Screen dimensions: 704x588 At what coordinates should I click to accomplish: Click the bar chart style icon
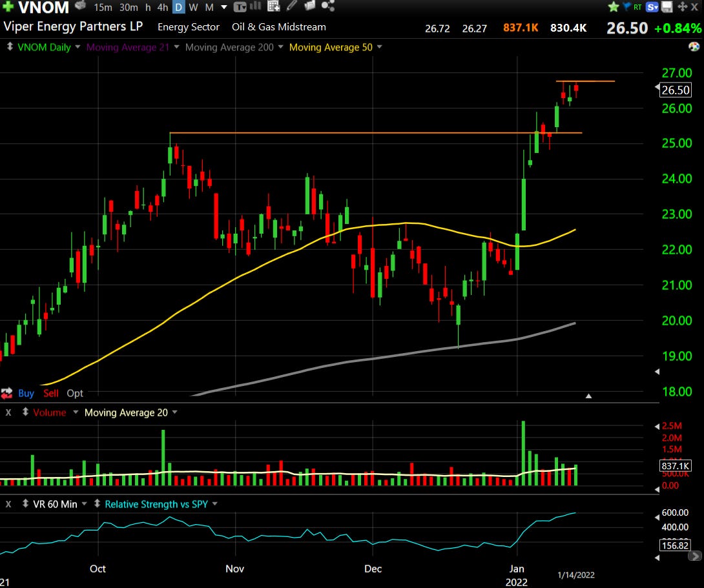255,6
